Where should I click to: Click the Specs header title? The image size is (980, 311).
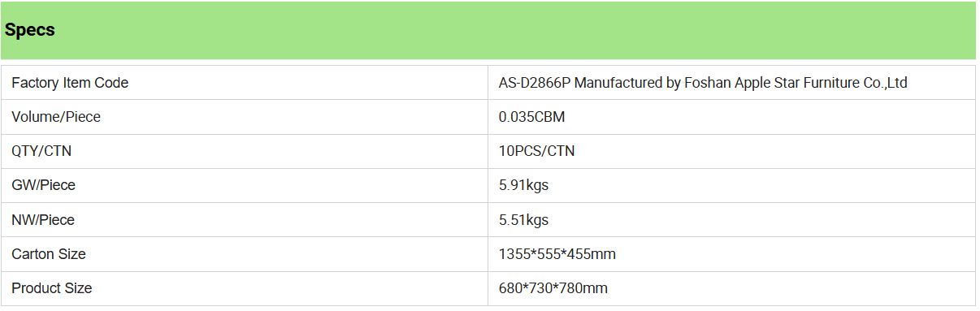click(30, 30)
